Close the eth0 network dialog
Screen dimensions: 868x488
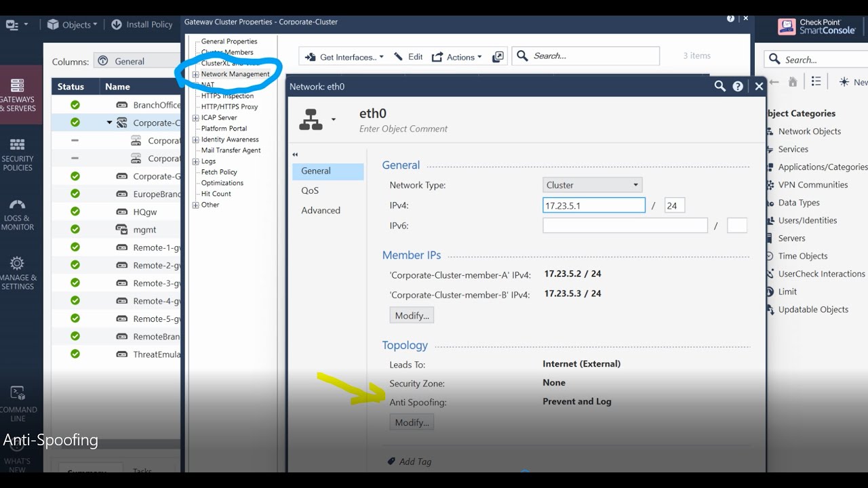(759, 86)
